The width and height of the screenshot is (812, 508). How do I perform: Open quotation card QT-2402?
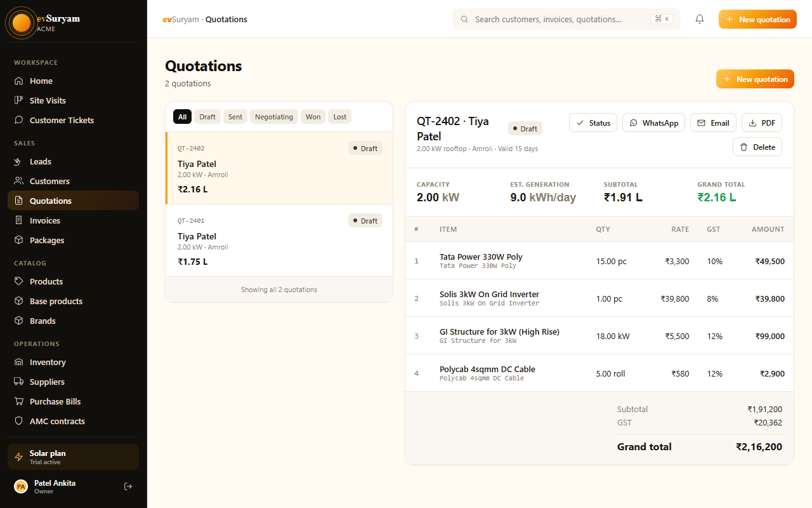click(279, 168)
